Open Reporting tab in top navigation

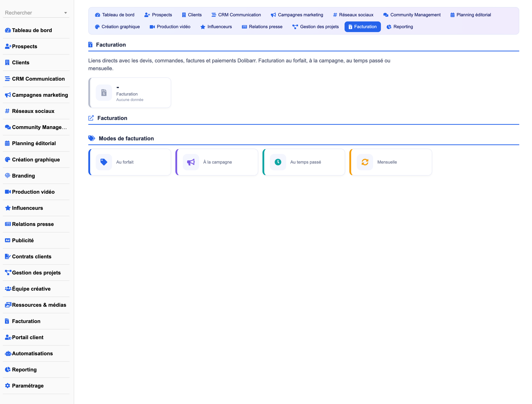tap(400, 27)
